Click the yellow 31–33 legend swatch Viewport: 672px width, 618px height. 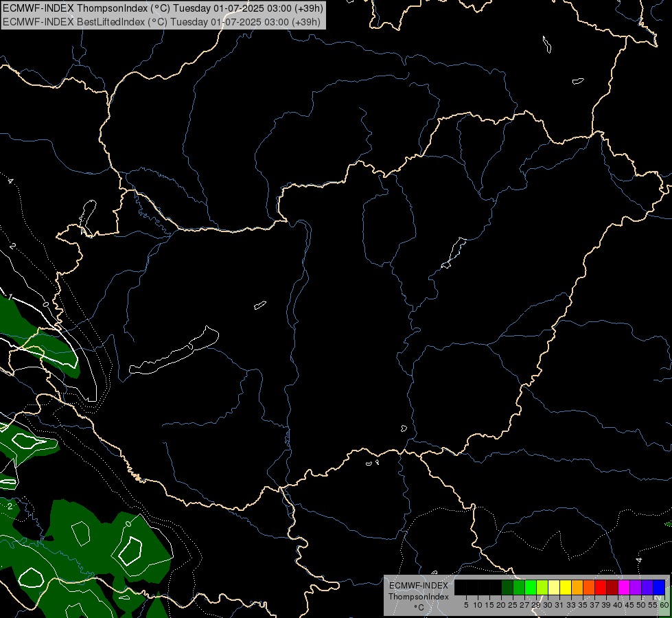(x=566, y=588)
